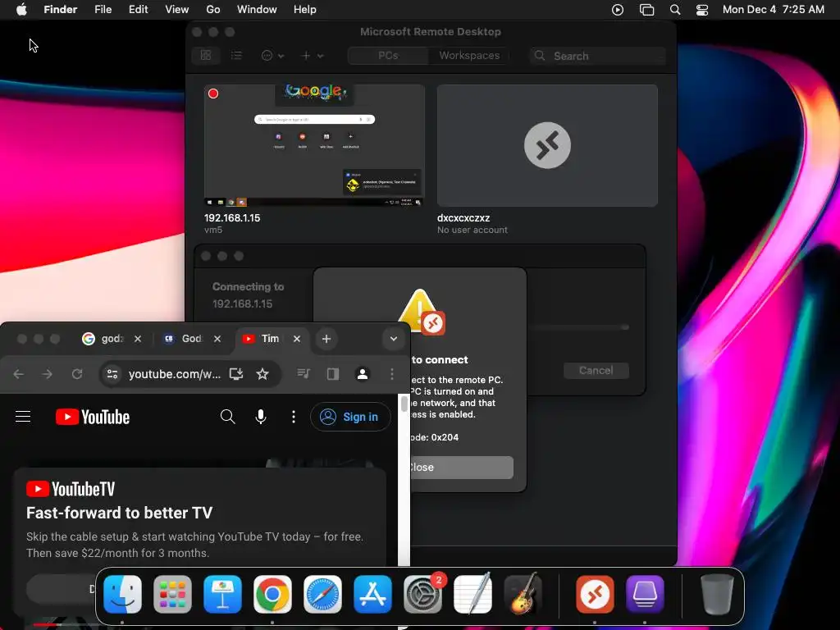The width and height of the screenshot is (840, 630).
Task: Open the 192.168.1.15 PC thumbnail
Action: [x=314, y=145]
